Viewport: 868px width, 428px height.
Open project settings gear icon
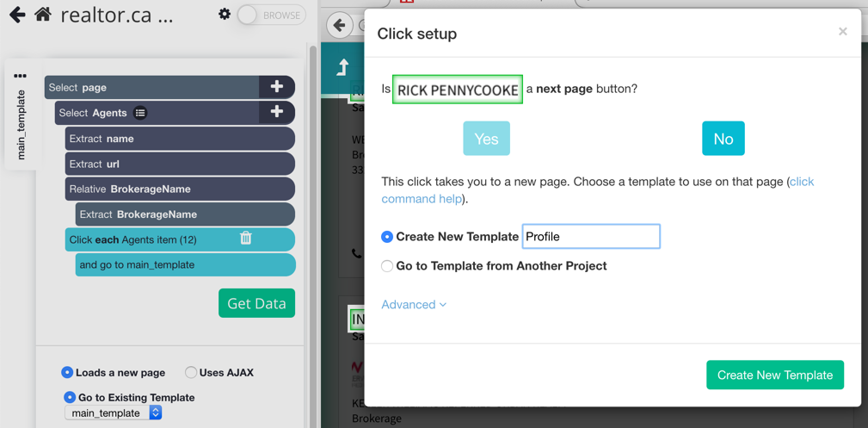(225, 15)
